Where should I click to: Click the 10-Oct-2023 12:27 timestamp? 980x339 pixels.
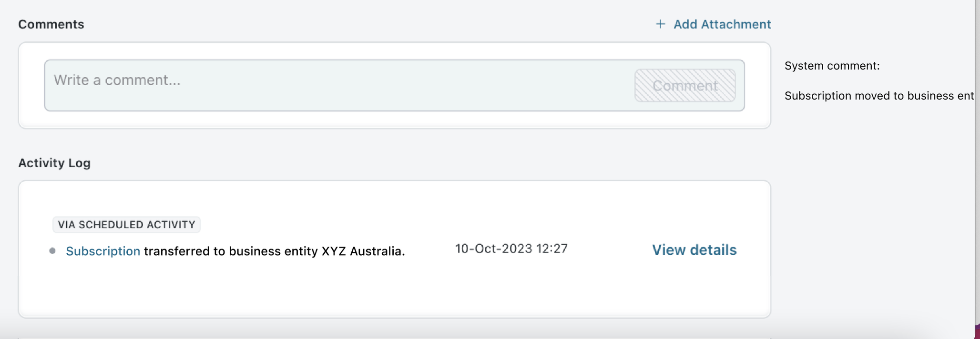[x=511, y=249]
